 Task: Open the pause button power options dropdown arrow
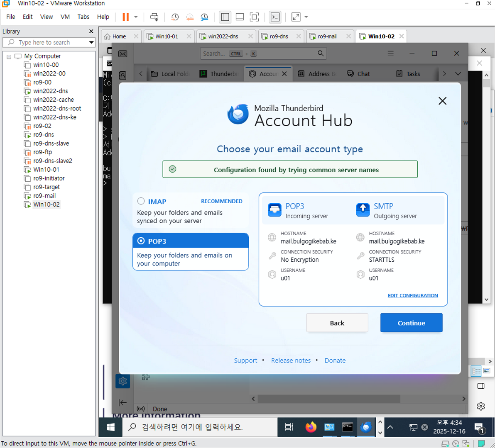(136, 17)
